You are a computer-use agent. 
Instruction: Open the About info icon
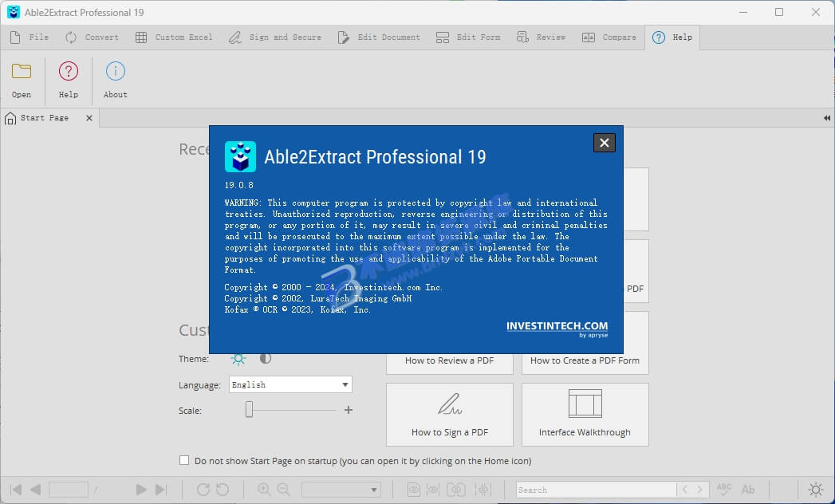coord(115,72)
